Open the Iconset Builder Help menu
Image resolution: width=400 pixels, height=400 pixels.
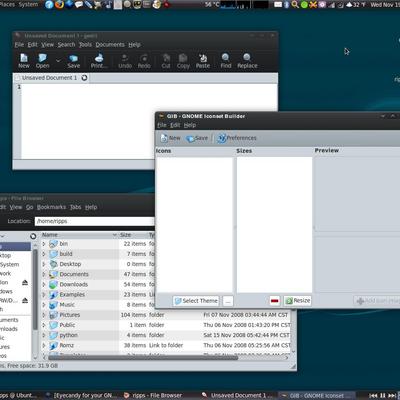click(190, 125)
